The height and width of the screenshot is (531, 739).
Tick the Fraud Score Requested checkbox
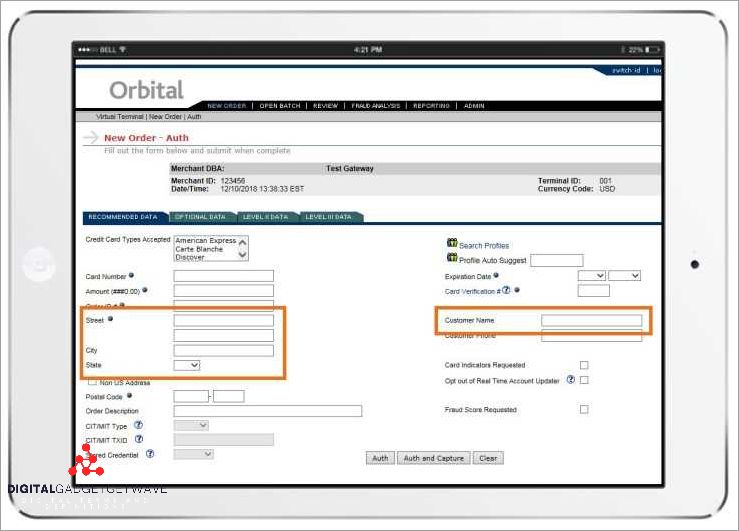point(584,409)
